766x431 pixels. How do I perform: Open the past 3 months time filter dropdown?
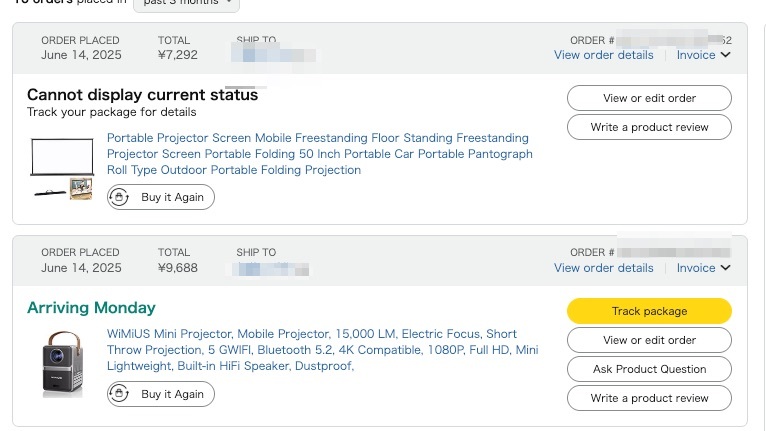pos(186,3)
